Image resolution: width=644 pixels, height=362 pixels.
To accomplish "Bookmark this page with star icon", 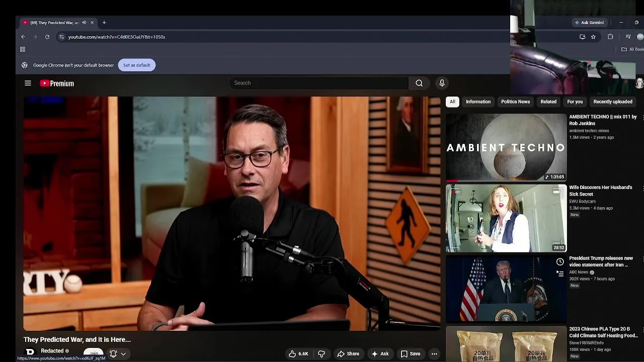I will coord(593,37).
